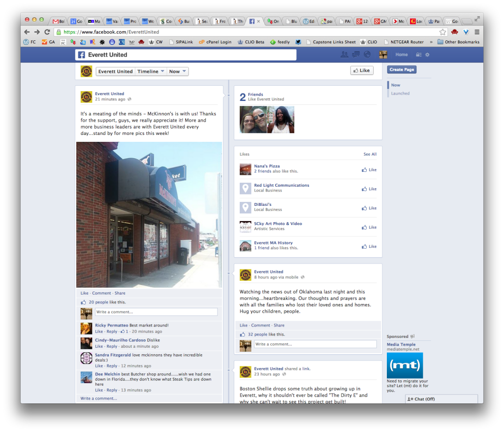
Task: Like the Everett United page
Action: coord(362,70)
